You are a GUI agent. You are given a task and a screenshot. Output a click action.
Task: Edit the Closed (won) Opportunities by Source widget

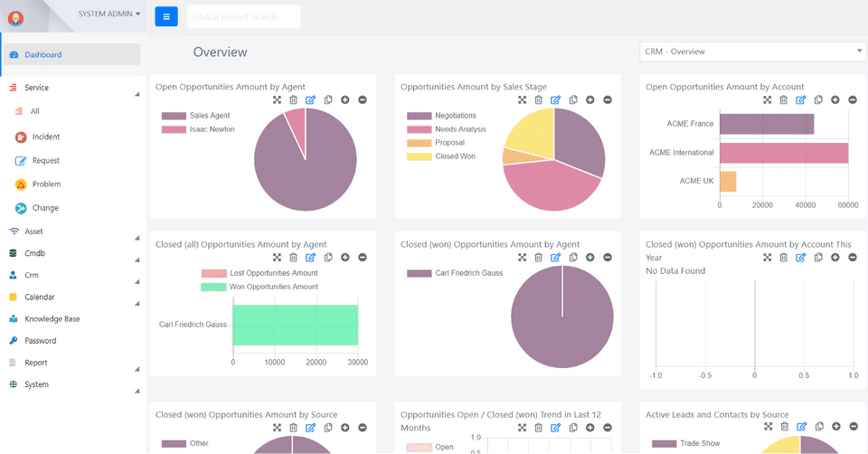[310, 428]
